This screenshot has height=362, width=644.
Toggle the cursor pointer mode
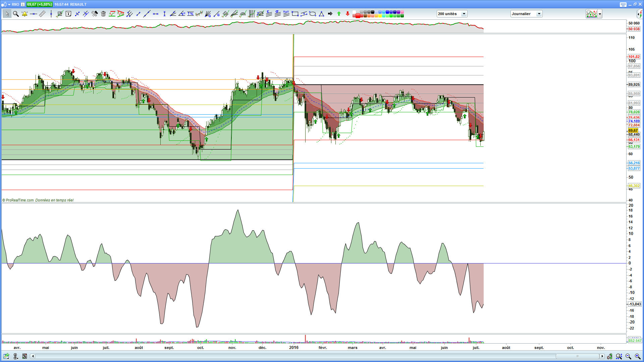click(x=7, y=14)
